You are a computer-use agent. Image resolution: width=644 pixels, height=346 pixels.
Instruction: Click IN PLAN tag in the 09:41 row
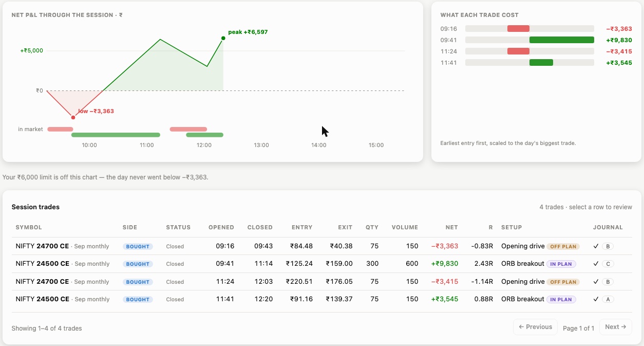coord(561,264)
